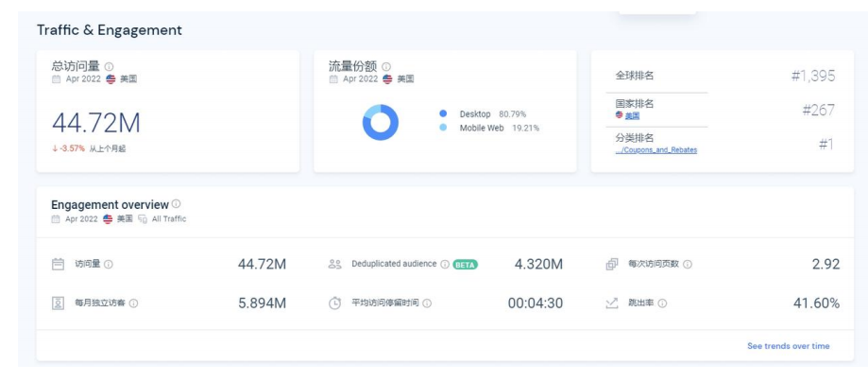Click the 5.894M unique visitors value
Viewport: 868px width, 381px height.
click(x=263, y=303)
